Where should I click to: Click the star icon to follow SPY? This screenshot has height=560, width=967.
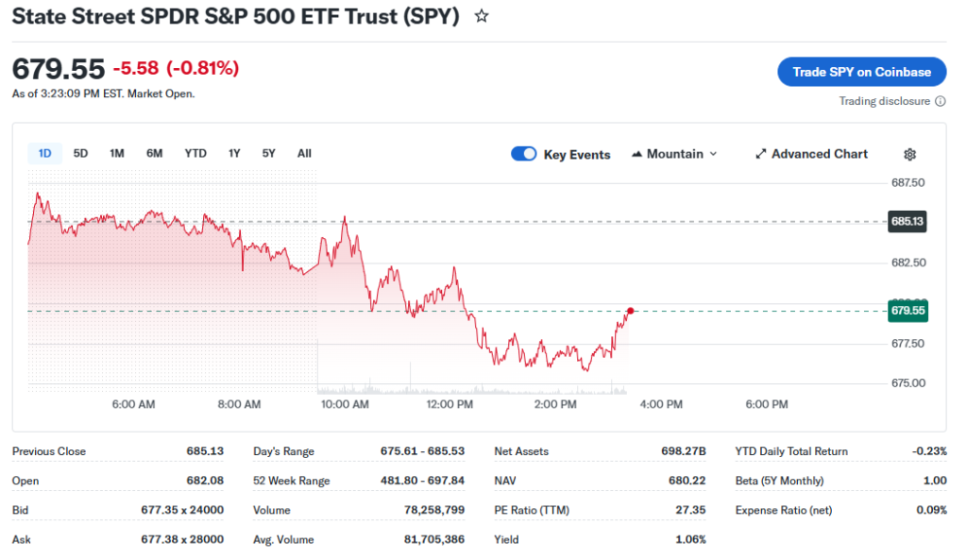482,16
